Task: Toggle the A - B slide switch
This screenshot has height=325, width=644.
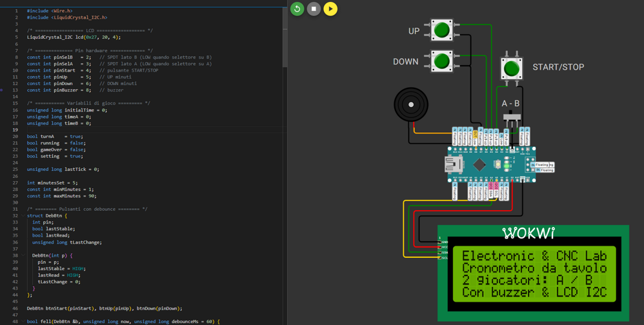Action: click(512, 117)
